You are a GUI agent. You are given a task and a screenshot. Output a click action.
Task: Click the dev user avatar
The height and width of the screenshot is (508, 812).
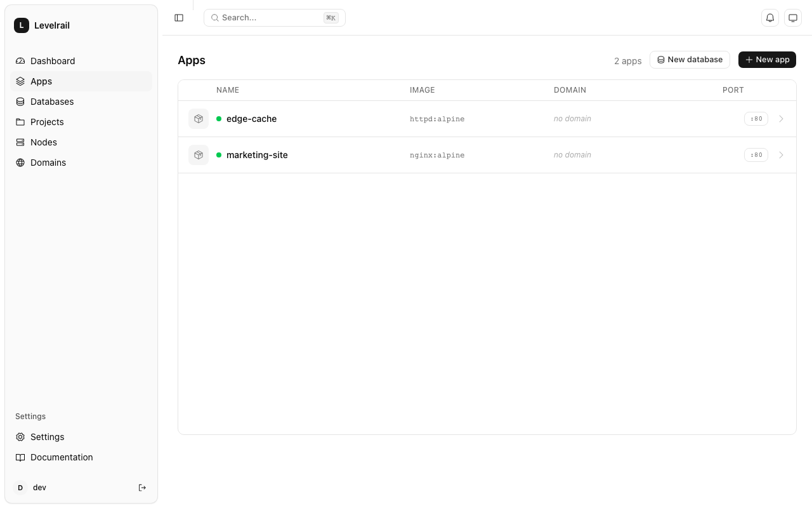pos(20,488)
